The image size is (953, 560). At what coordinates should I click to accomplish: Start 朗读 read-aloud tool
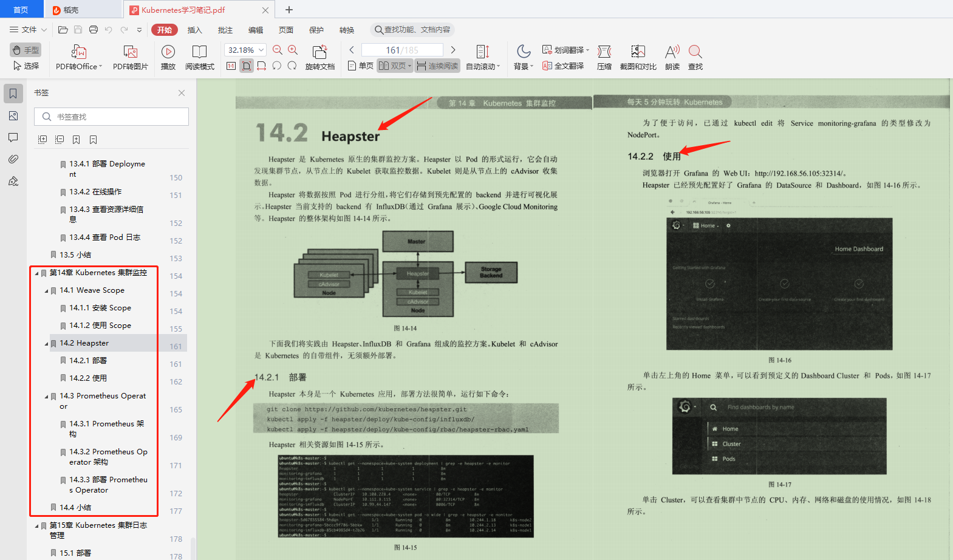672,58
